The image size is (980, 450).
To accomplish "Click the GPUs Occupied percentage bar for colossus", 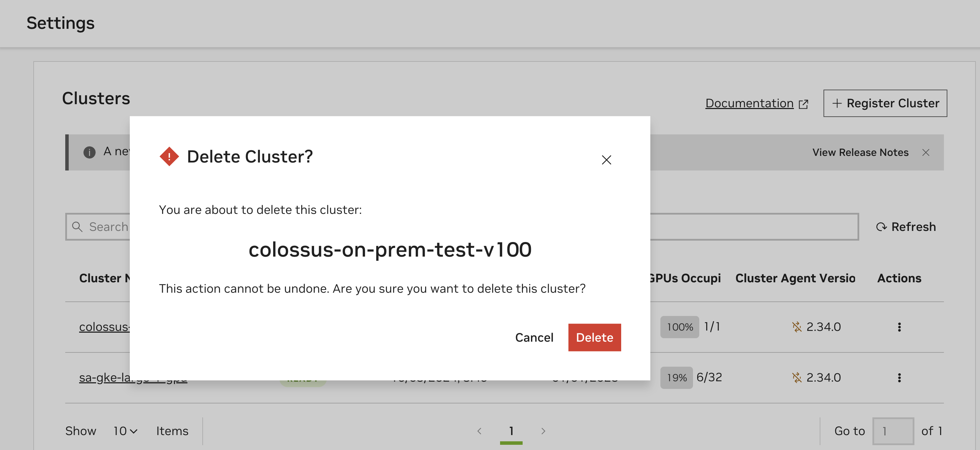I will [x=677, y=326].
